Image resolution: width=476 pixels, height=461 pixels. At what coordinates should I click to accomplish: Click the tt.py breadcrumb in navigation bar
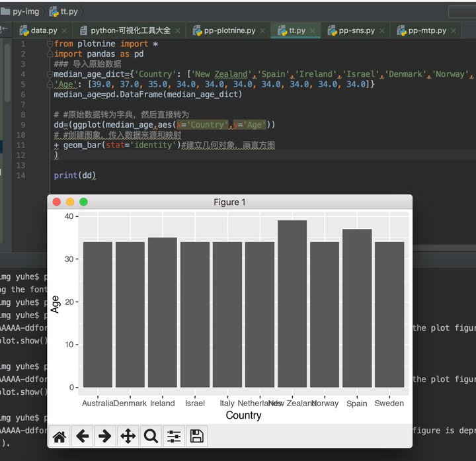click(x=68, y=11)
